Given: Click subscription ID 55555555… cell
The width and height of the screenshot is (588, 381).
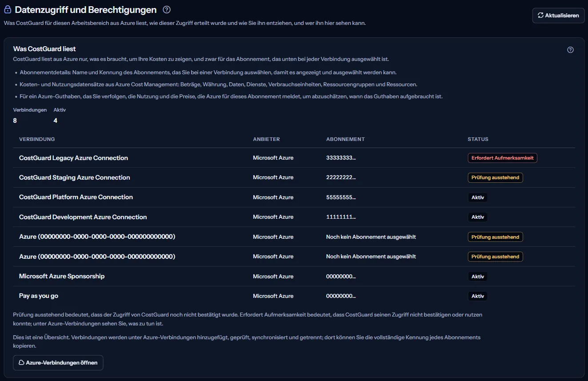Looking at the screenshot, I should coord(341,197).
